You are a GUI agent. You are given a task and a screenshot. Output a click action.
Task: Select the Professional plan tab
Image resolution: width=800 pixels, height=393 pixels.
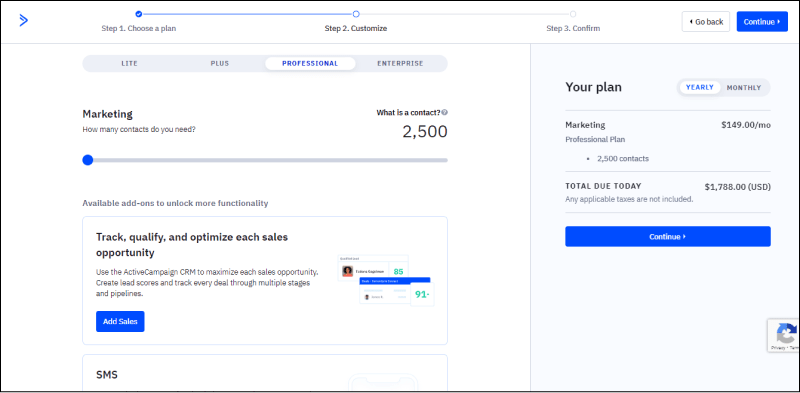click(x=310, y=64)
